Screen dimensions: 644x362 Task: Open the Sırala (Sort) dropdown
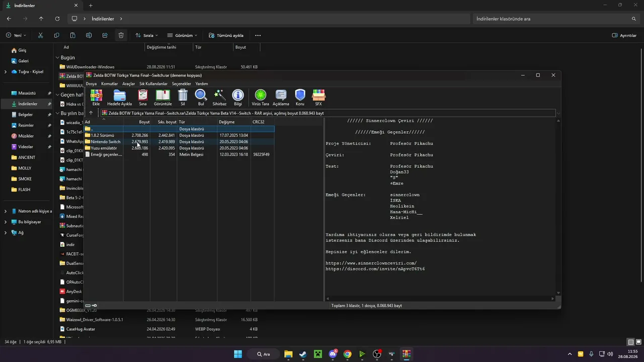point(146,35)
